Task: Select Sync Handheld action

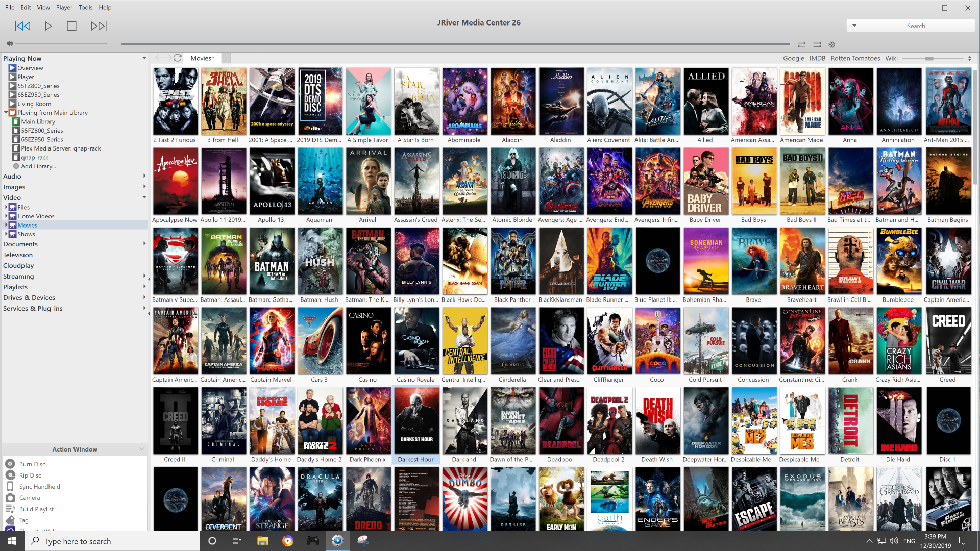Action: [39, 487]
